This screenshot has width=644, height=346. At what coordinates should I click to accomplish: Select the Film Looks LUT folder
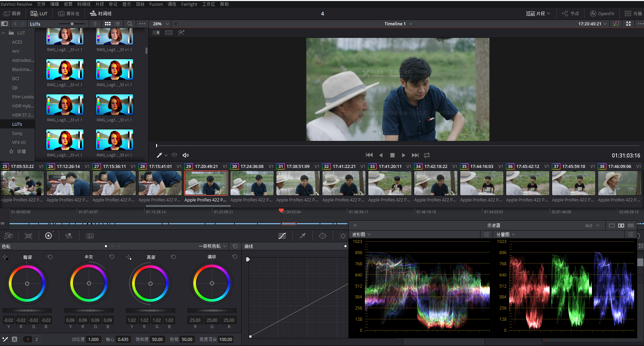click(x=23, y=97)
